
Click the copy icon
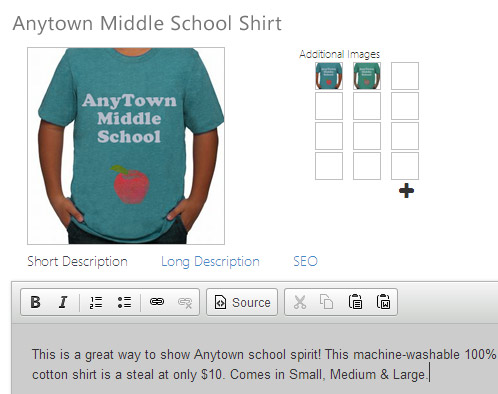[x=326, y=302]
